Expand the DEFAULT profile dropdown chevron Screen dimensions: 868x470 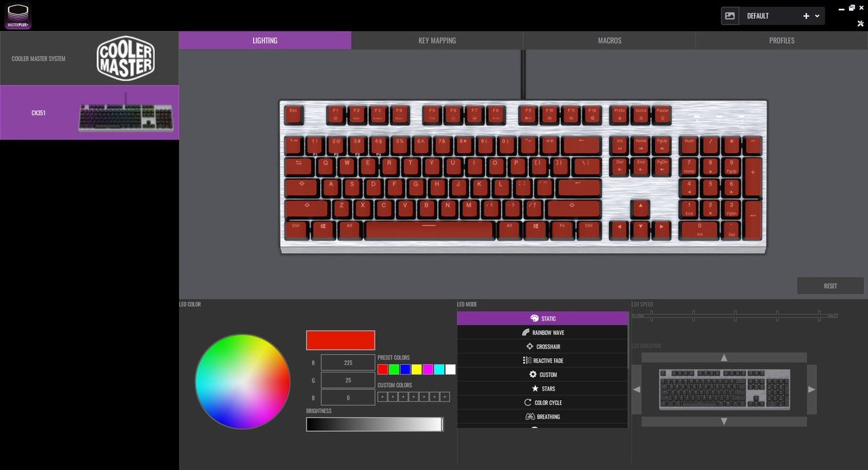pyautogui.click(x=817, y=16)
